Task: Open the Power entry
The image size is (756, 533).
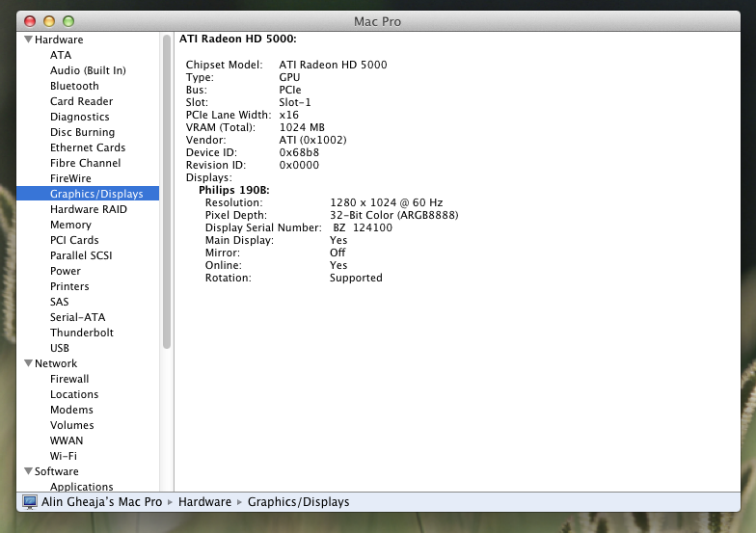Action: point(66,271)
